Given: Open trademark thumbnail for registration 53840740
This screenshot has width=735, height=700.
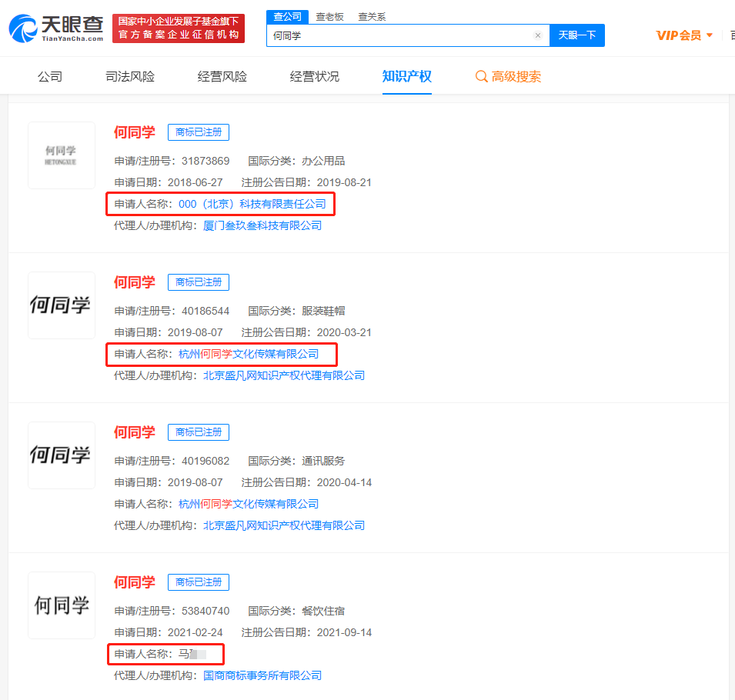Looking at the screenshot, I should coord(62,605).
